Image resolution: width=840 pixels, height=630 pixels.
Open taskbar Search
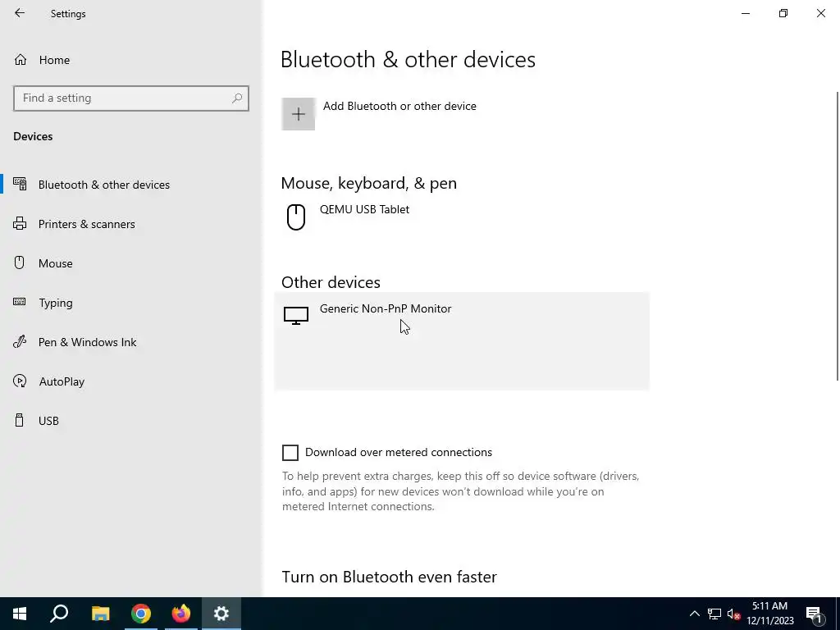point(59,614)
